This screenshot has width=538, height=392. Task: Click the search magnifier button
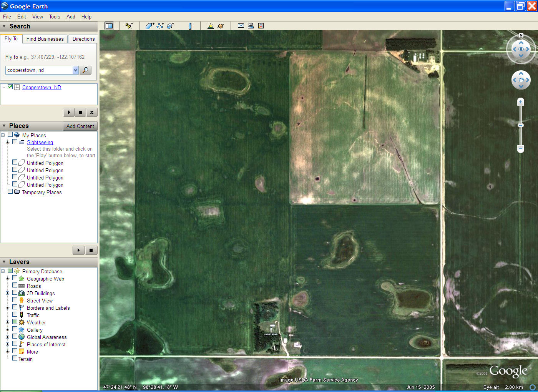click(85, 70)
